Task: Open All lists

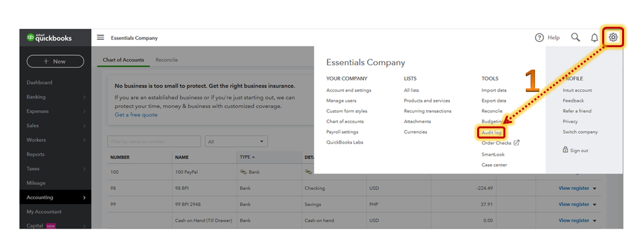Action: tap(411, 90)
